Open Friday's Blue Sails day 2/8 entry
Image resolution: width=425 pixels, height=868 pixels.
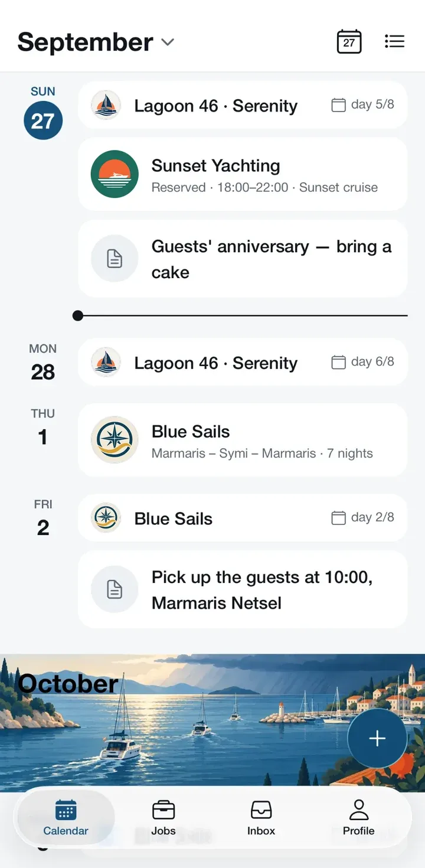point(243,518)
